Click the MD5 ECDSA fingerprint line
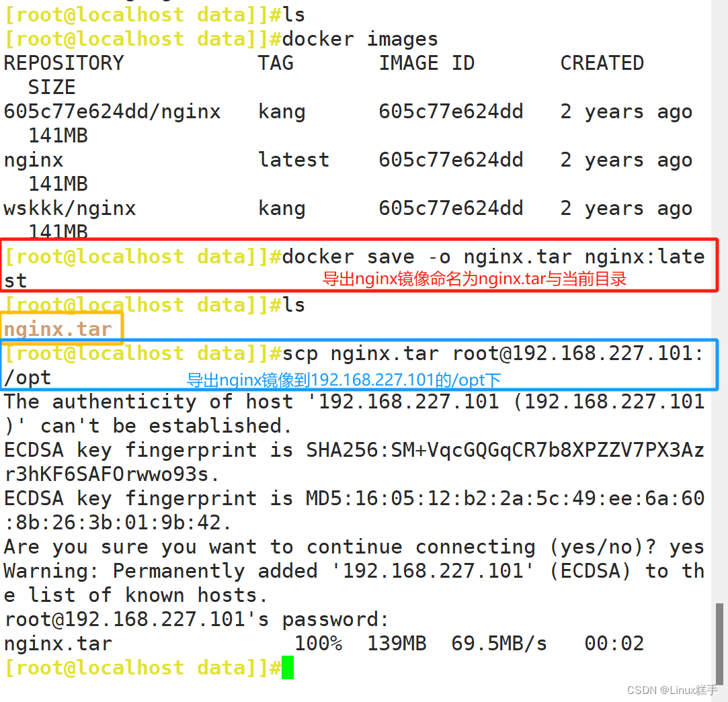This screenshot has height=702, width=728. [354, 511]
